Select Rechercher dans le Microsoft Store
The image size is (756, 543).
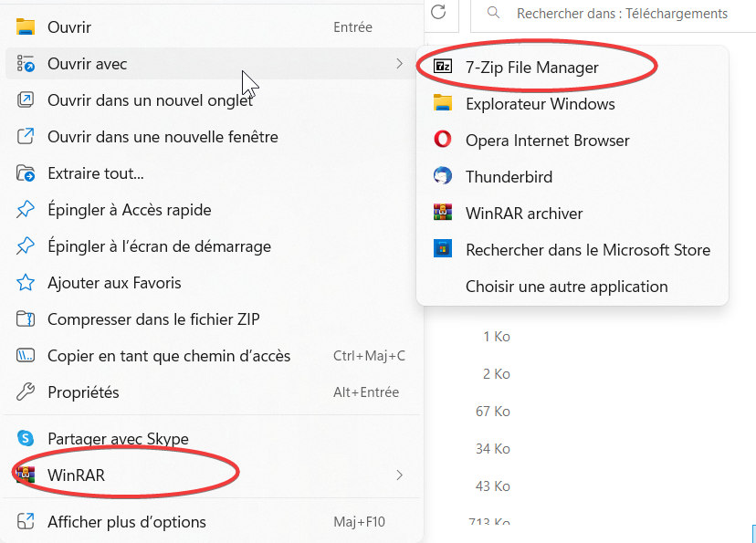coord(572,250)
